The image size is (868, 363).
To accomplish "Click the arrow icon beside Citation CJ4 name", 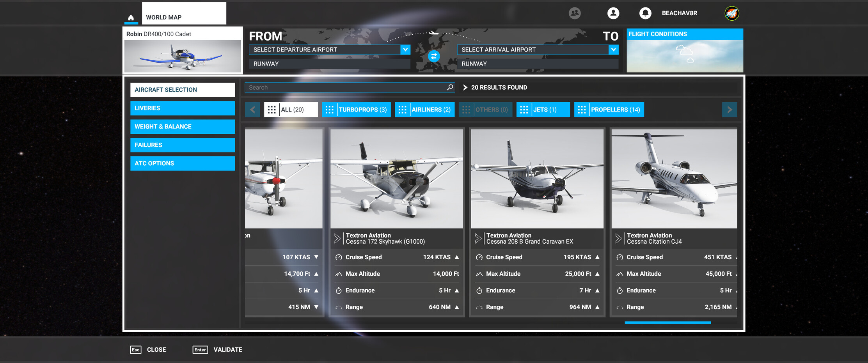I will click(x=618, y=238).
